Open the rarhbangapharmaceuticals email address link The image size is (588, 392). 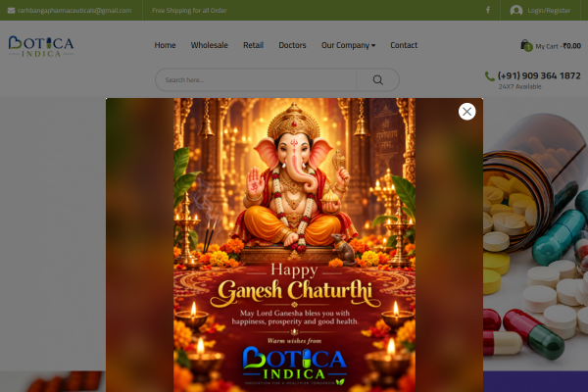pyautogui.click(x=74, y=11)
